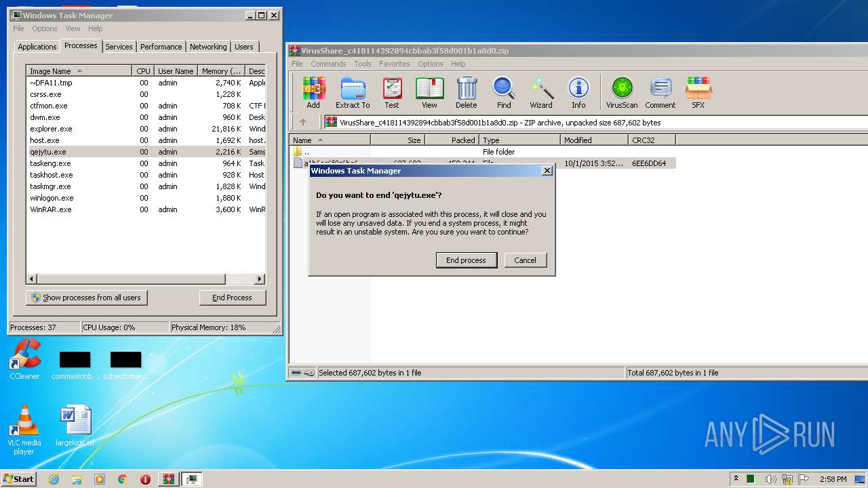Start the VirusScan toolbar icon
This screenshot has height=488, width=868.
[622, 92]
